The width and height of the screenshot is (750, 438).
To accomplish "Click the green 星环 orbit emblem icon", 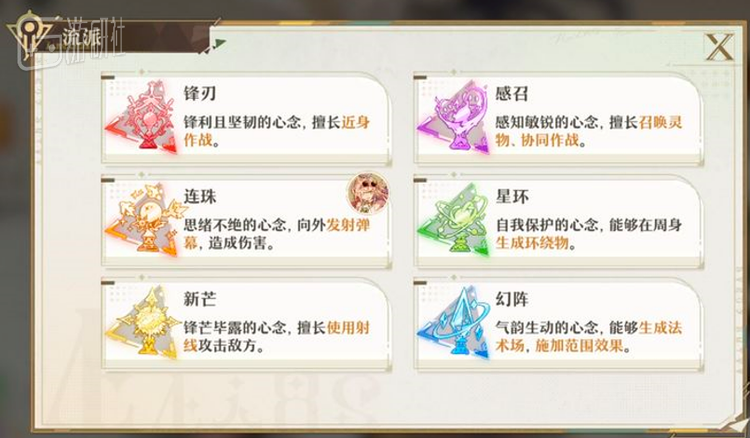I will (x=454, y=219).
